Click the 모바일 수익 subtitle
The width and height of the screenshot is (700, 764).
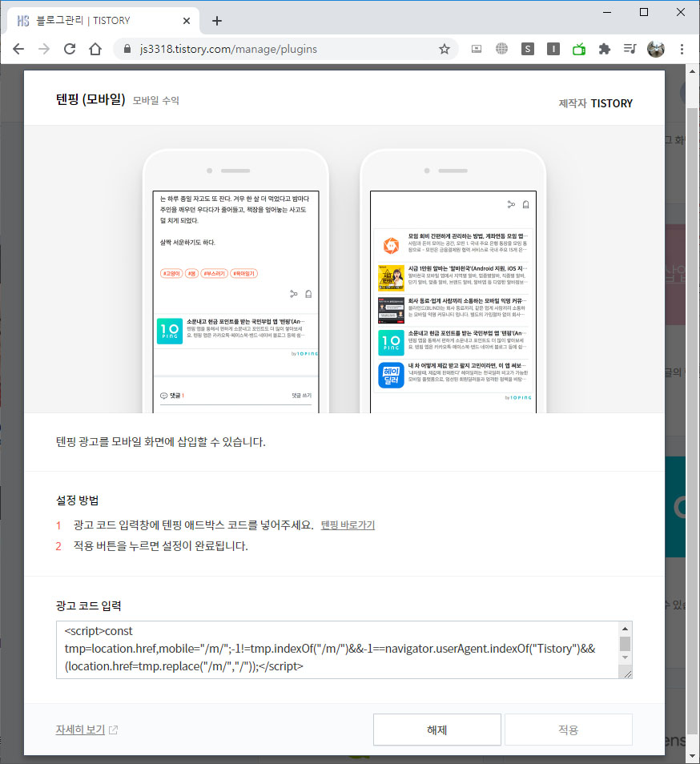156,100
